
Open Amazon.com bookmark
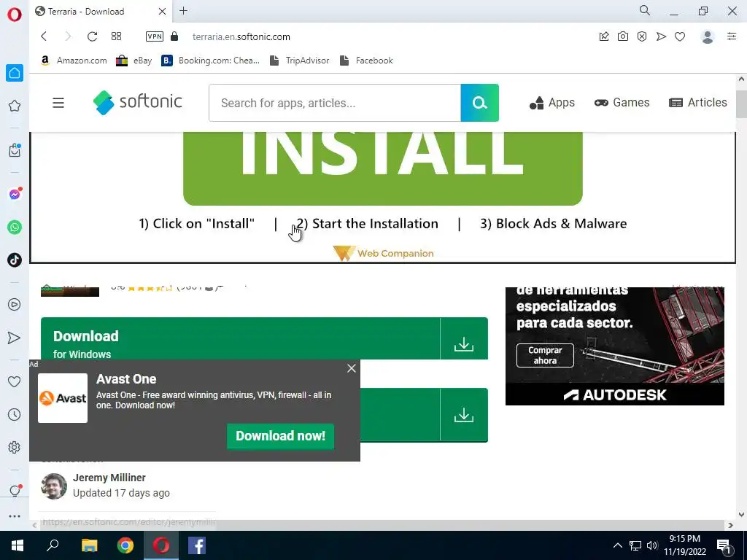tap(74, 61)
